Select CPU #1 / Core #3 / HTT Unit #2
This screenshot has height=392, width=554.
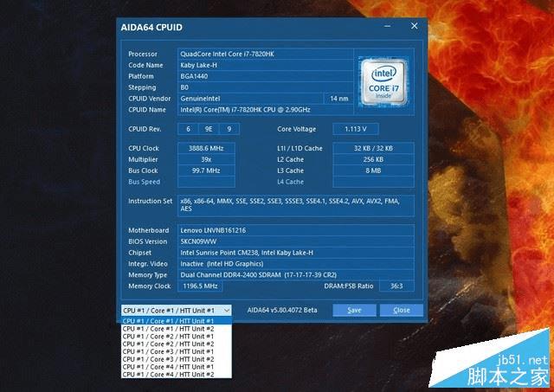pyautogui.click(x=177, y=359)
